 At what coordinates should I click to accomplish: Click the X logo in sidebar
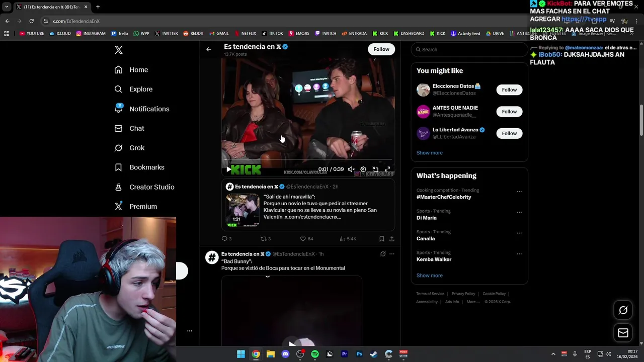pos(119,50)
